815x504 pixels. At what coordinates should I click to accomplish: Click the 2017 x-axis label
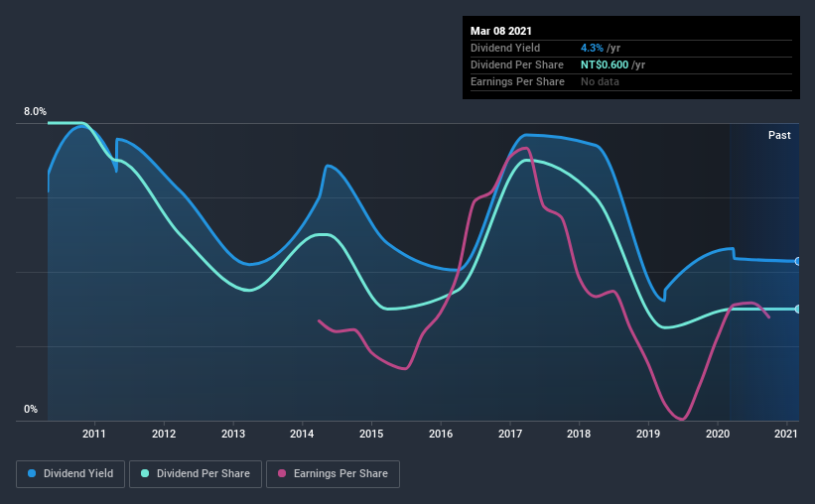510,434
